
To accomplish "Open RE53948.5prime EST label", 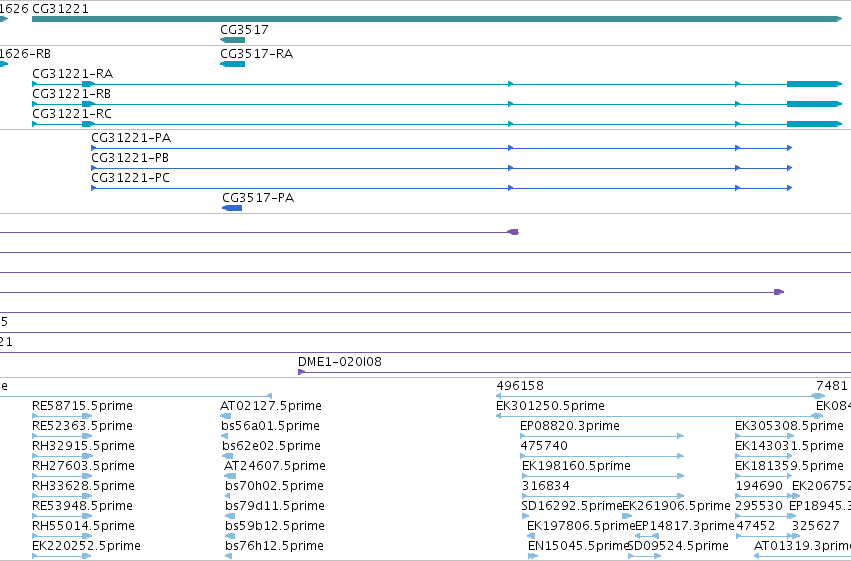I will coord(82,506).
